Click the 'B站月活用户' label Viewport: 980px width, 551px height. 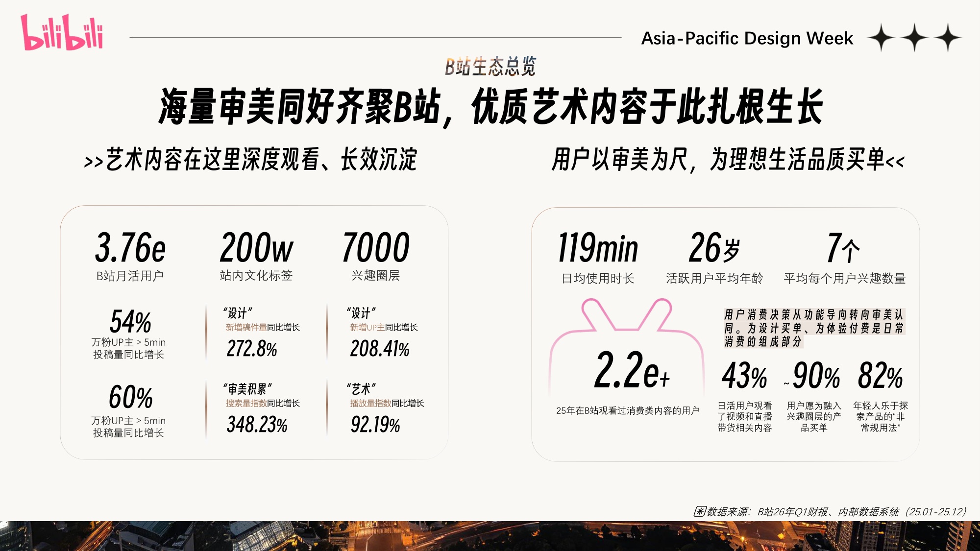click(x=130, y=276)
